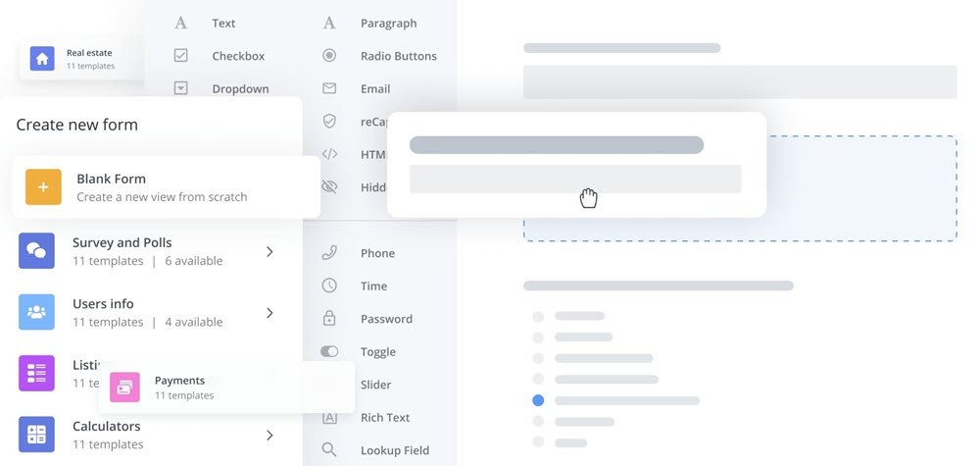Screen dimensions: 980x466
Task: Open the Payments templates card
Action: pos(226,388)
